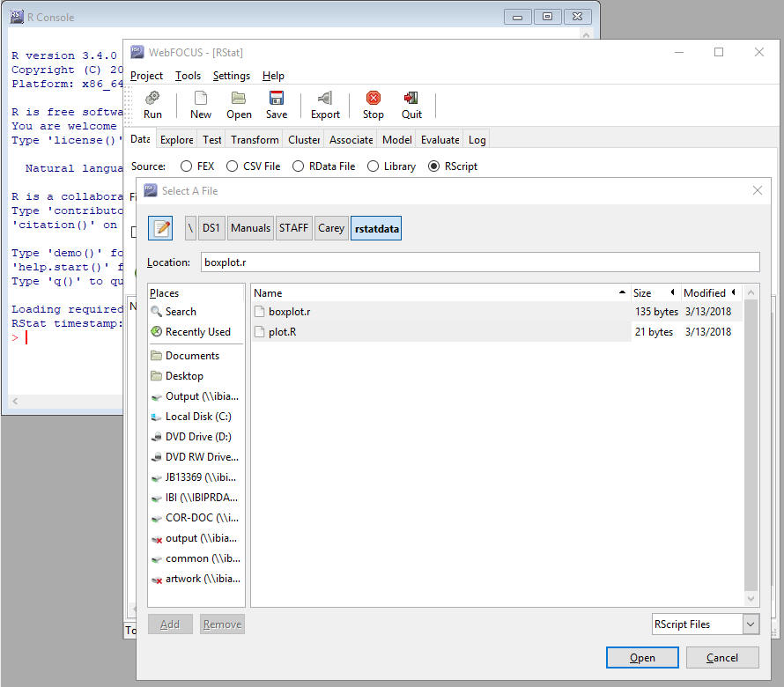The height and width of the screenshot is (687, 784).
Task: Select the FEX source radio button
Action: (186, 166)
